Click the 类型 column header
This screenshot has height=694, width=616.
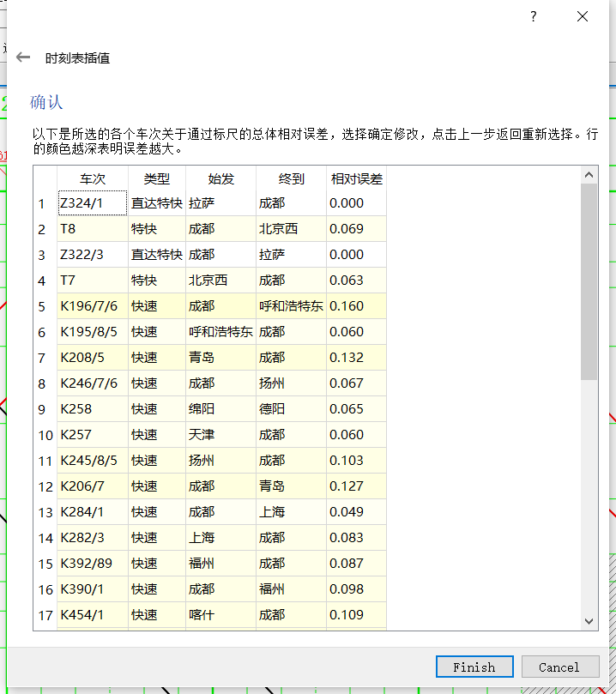coord(157,178)
